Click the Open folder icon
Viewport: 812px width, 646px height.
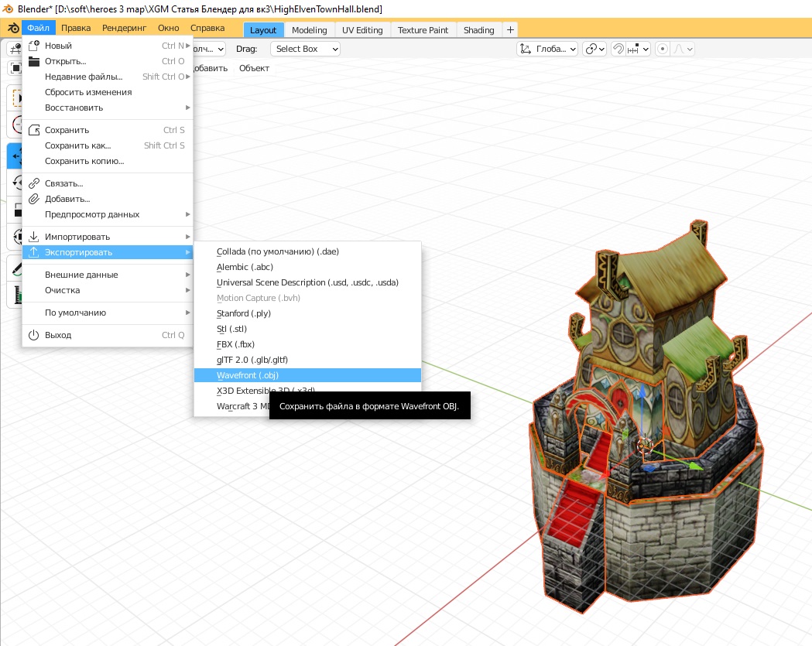33,61
